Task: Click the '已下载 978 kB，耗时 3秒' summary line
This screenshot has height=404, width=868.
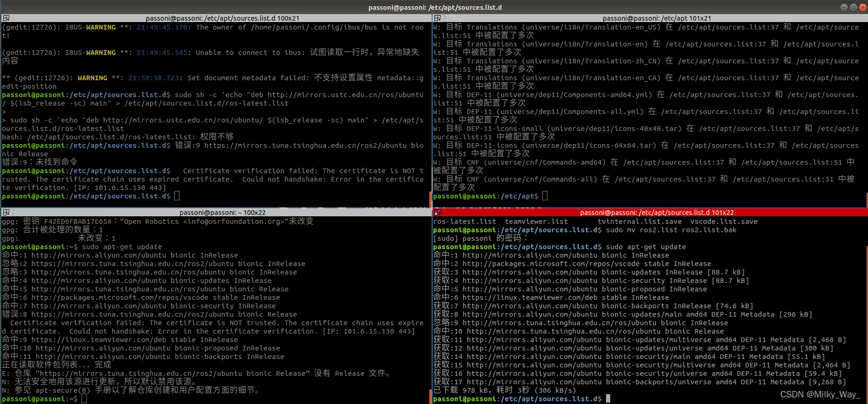Action: 505,390
